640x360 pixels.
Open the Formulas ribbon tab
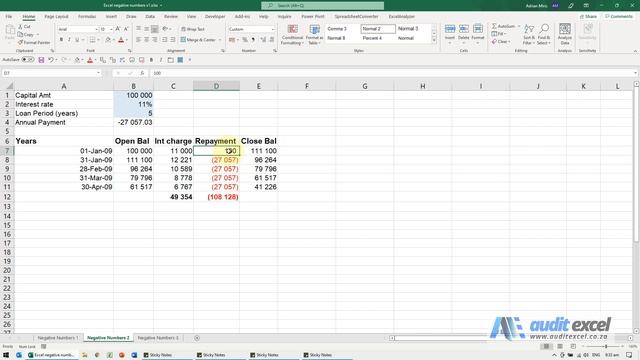pos(87,17)
